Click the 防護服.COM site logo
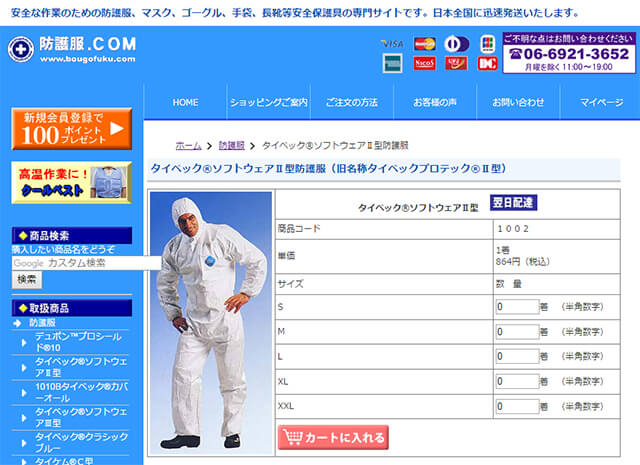The image size is (640, 465). [x=72, y=49]
